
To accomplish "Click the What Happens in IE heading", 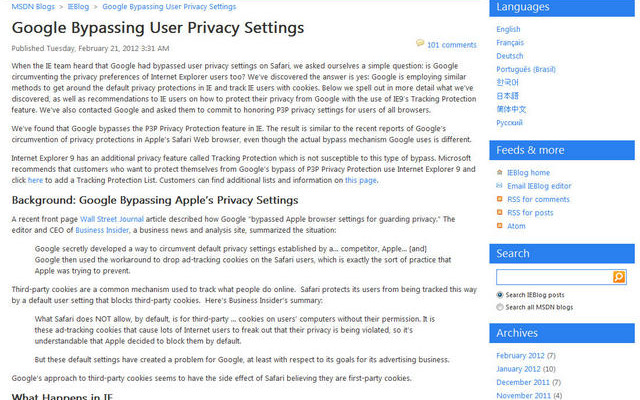I will pyautogui.click(x=62, y=396).
